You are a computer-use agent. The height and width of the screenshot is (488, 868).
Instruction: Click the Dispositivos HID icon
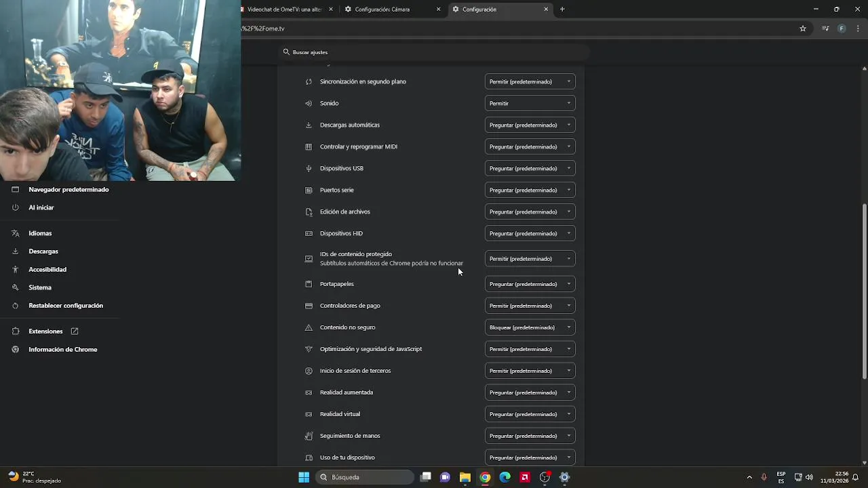pyautogui.click(x=309, y=233)
